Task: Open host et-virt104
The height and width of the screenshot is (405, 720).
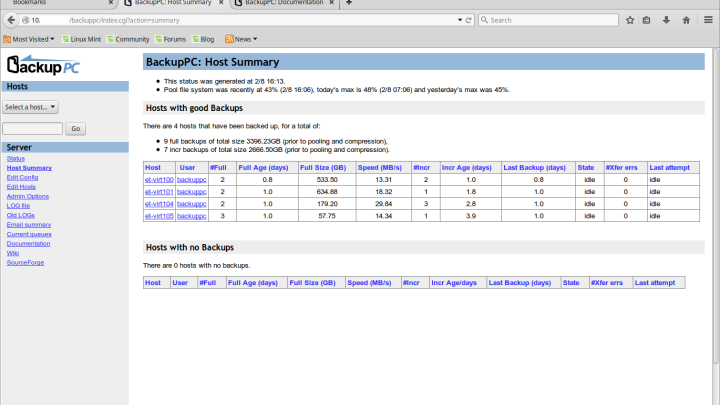Action: [159, 204]
